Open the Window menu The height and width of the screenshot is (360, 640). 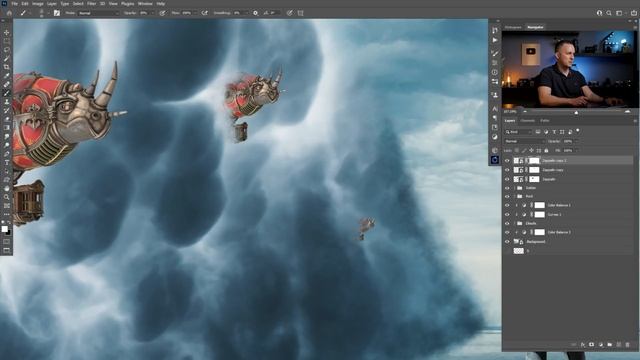pos(145,3)
